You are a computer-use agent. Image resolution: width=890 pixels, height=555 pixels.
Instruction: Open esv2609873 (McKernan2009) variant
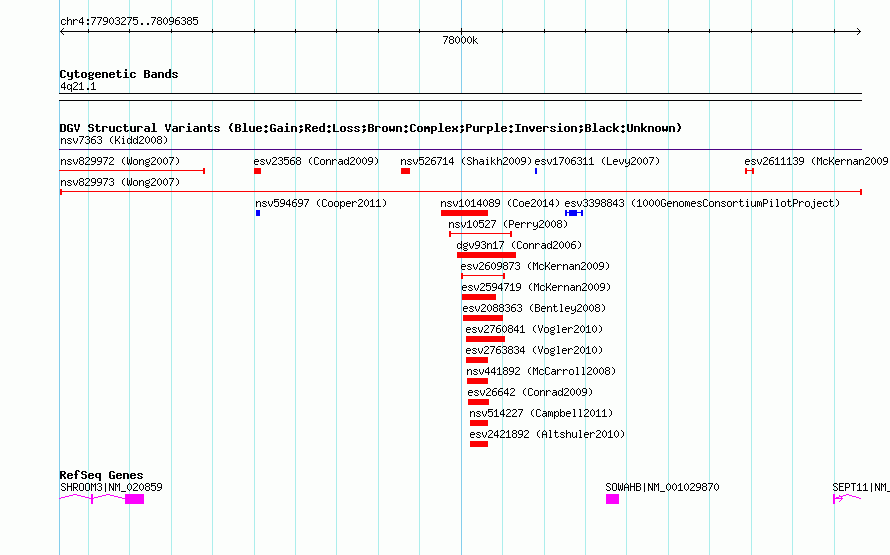click(535, 266)
